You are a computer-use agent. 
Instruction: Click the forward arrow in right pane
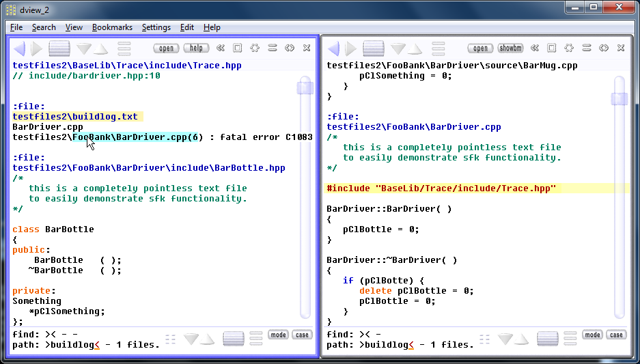[350, 48]
